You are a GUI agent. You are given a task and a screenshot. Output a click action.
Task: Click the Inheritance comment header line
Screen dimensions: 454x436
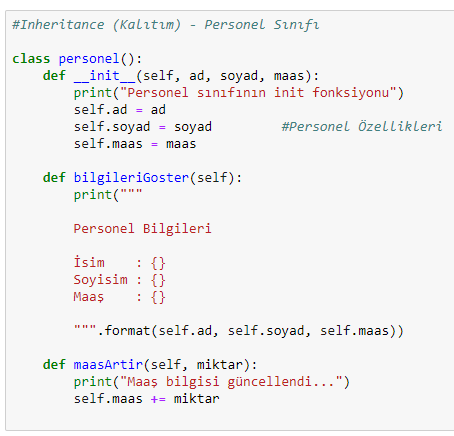tap(166, 25)
